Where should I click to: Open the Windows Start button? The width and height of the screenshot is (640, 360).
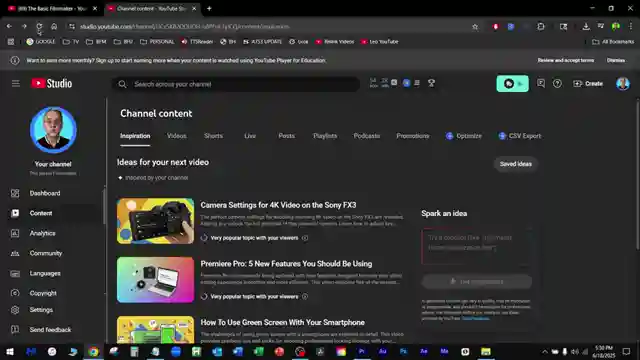10,351
